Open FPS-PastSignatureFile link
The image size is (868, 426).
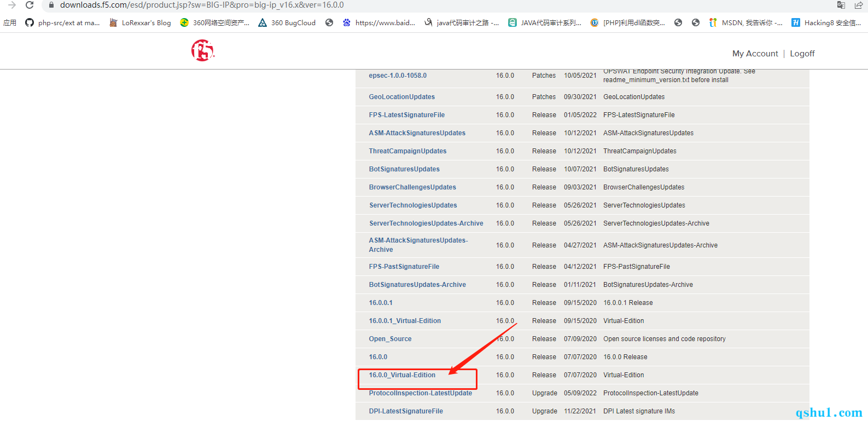pos(404,267)
